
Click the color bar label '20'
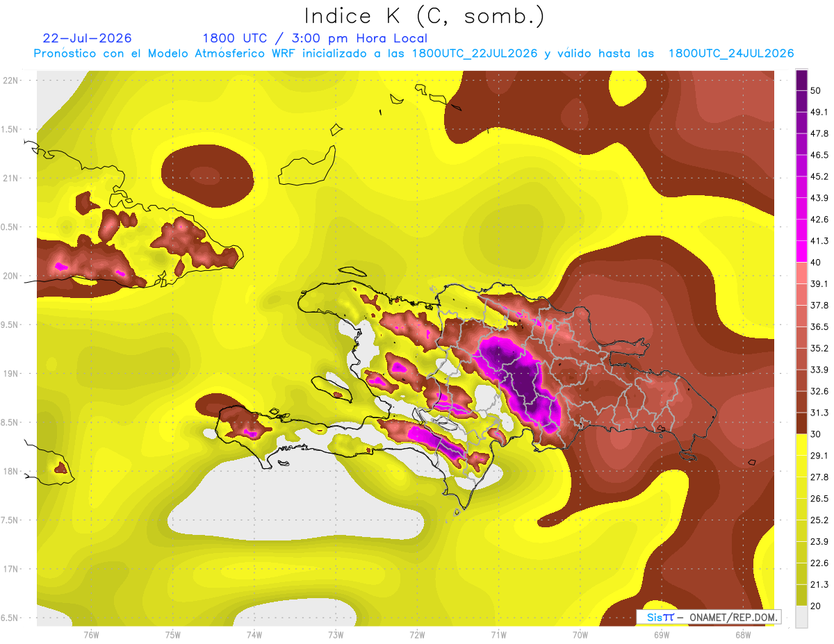point(816,606)
